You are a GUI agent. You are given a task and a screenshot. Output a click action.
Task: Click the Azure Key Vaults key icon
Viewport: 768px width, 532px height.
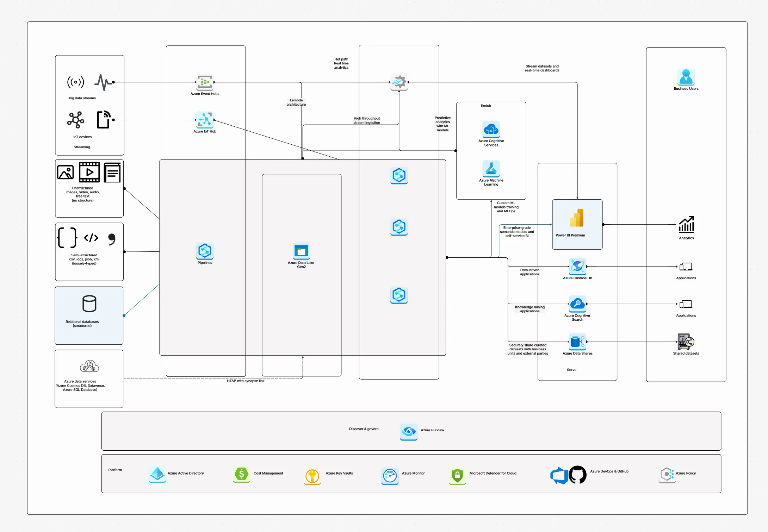point(312,476)
